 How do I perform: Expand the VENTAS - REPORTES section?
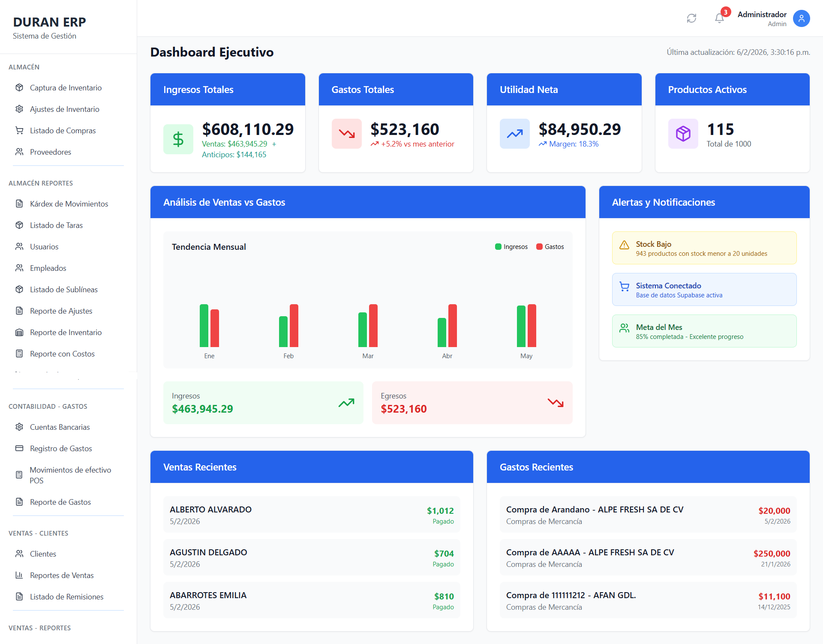39,628
